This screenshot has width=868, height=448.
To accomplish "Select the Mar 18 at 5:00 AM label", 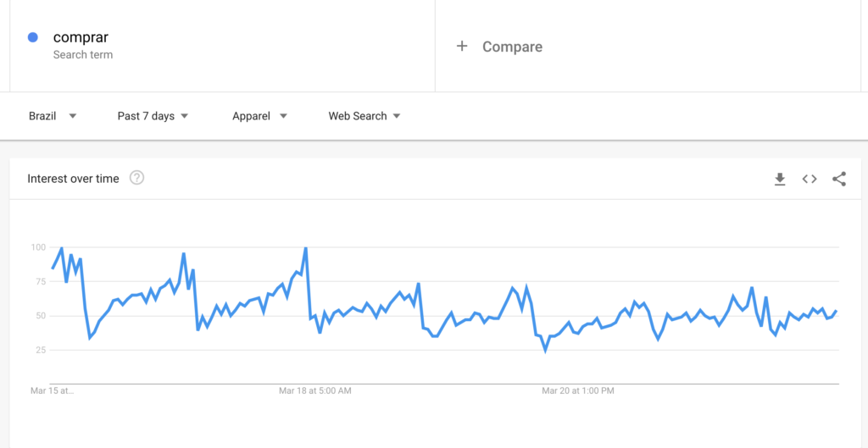I will 315,391.
